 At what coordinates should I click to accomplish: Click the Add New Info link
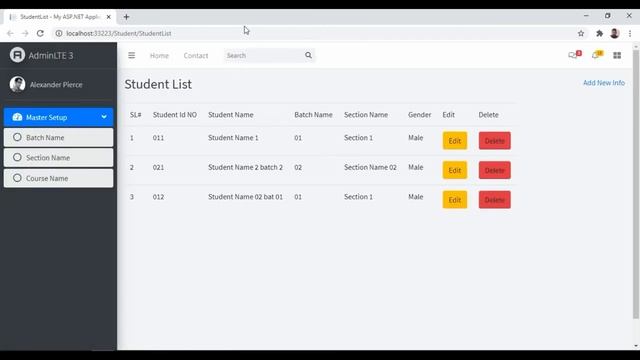(604, 82)
